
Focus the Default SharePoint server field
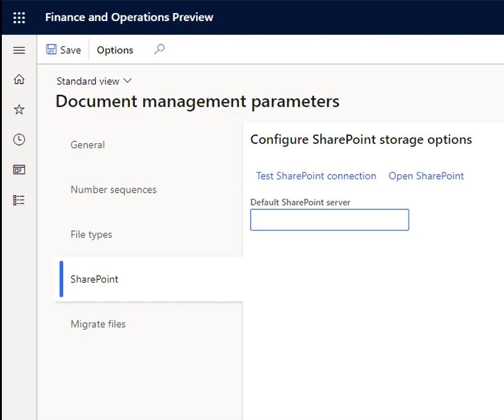[329, 220]
